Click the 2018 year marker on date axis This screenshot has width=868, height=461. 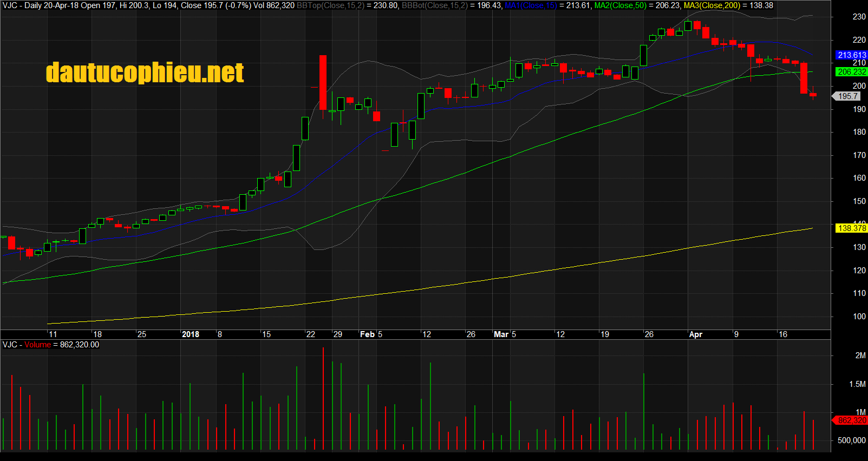coord(191,334)
